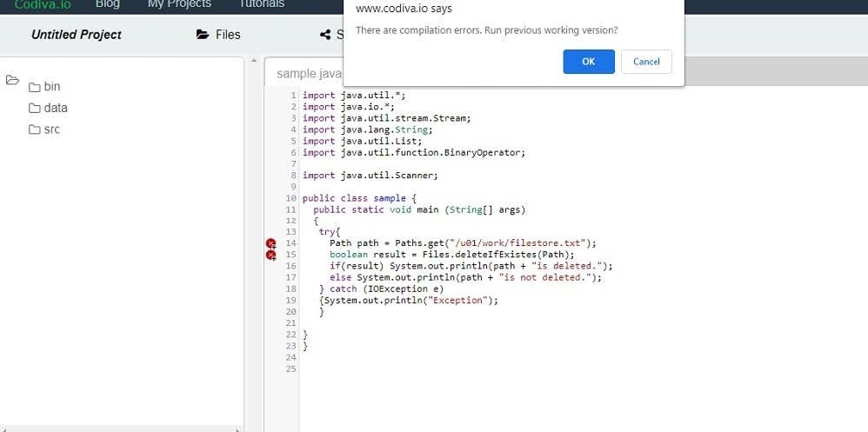868x432 pixels.
Task: Click the file tree horizontal scrollbar
Action: coord(122,428)
